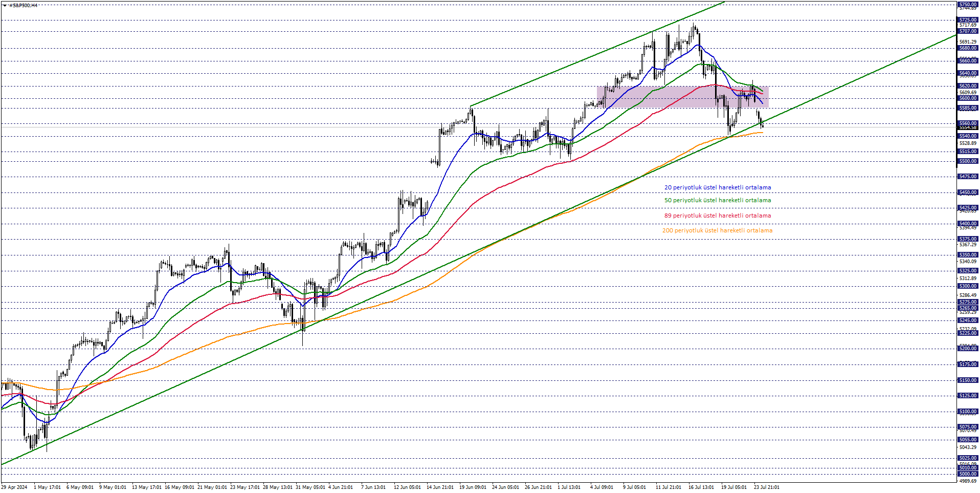
Task: Click the 5055.00 price level tag
Action: pos(967,440)
